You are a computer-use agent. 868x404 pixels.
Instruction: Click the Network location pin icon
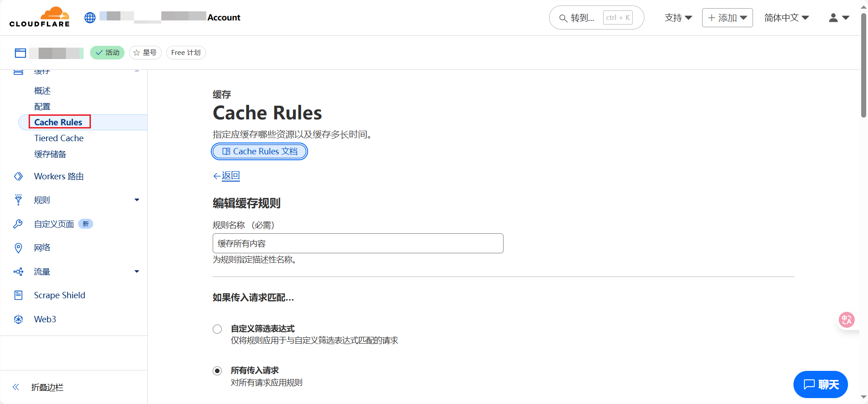click(18, 248)
